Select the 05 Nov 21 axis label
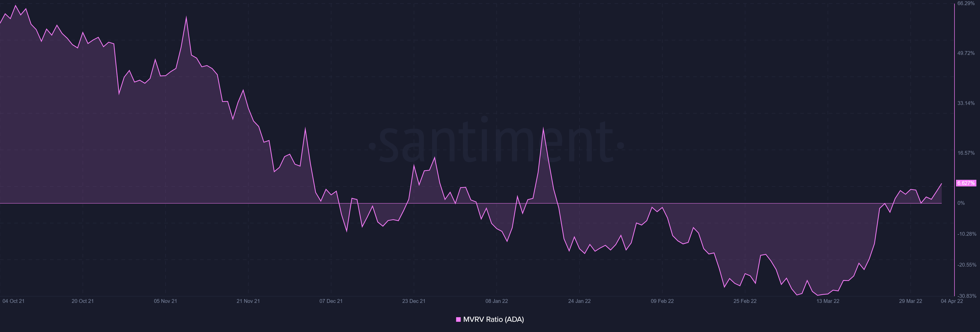 pos(165,301)
